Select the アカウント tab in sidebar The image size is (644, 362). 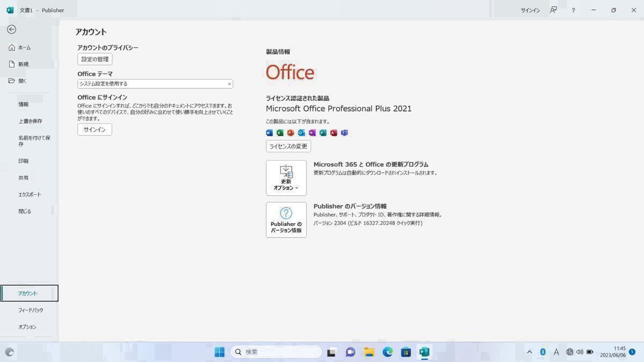(x=28, y=293)
